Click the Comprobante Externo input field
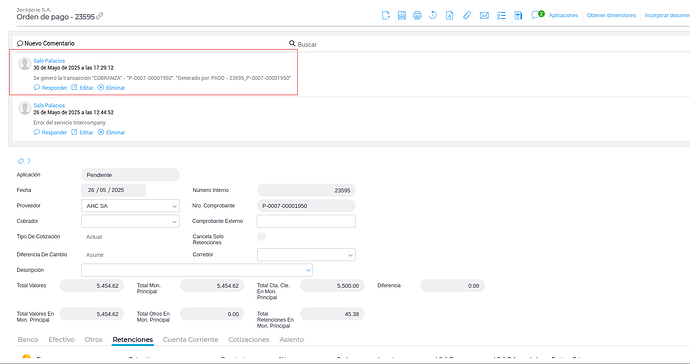This screenshot has height=364, width=690. coord(306,221)
